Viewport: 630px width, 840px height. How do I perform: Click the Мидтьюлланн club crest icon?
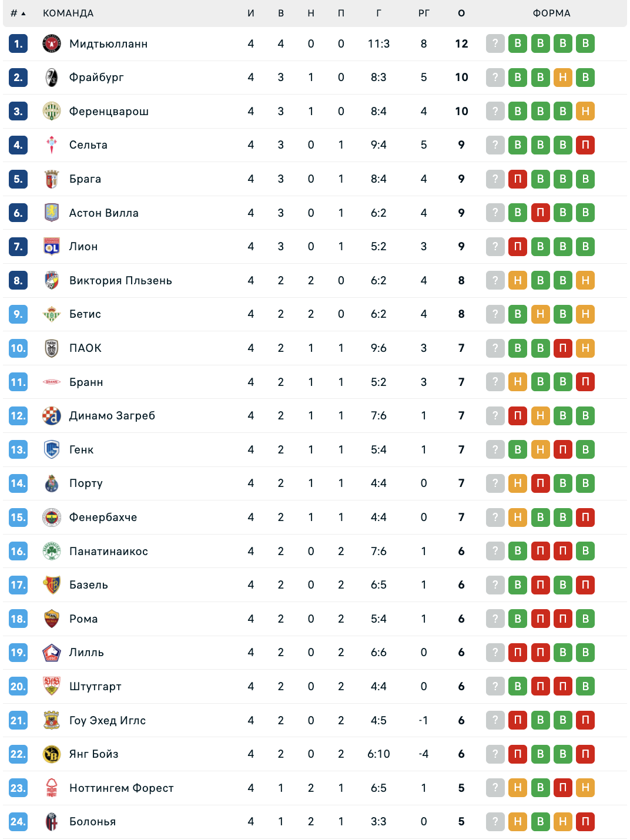coord(52,43)
